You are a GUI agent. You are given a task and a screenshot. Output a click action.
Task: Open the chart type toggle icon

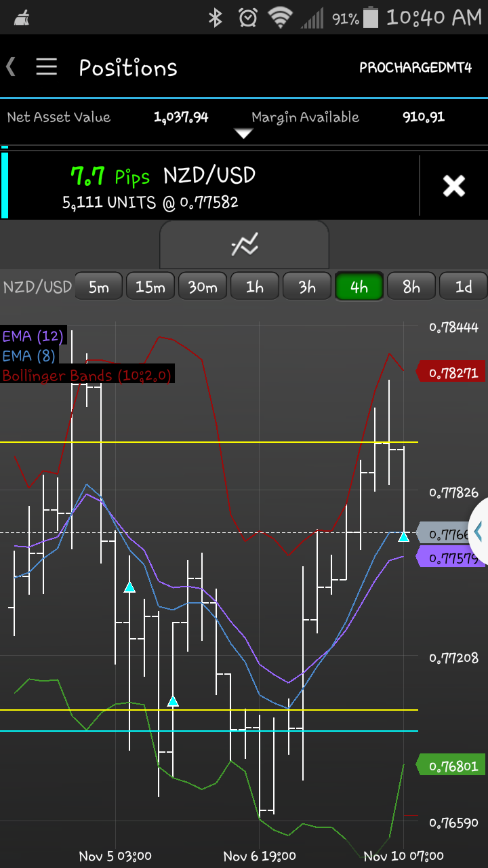(x=244, y=245)
